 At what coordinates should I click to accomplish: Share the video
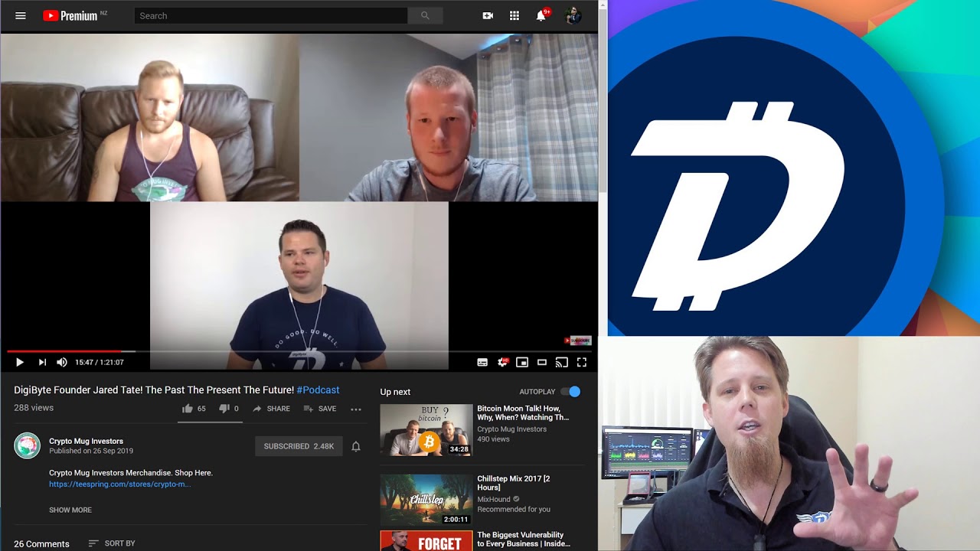271,409
